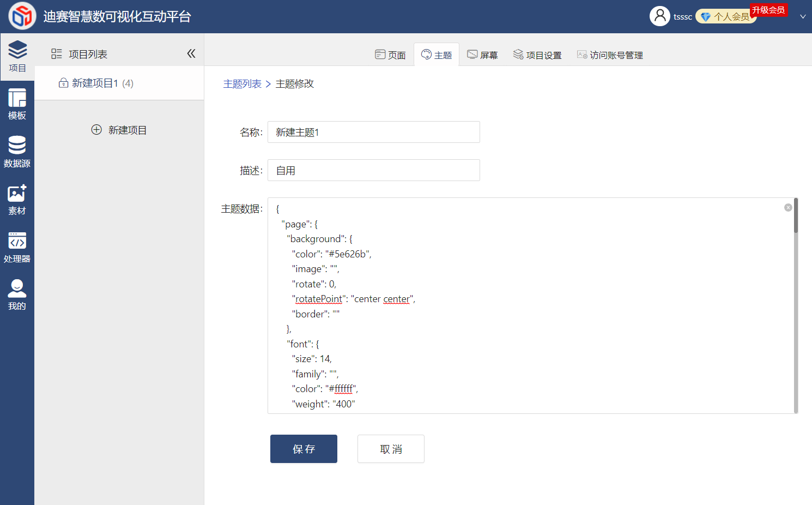Expand the account dropdown arrow
This screenshot has height=505, width=812.
[x=803, y=16]
